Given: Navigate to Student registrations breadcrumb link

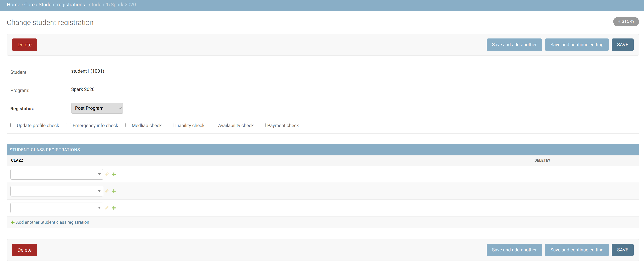Looking at the screenshot, I should pyautogui.click(x=62, y=4).
